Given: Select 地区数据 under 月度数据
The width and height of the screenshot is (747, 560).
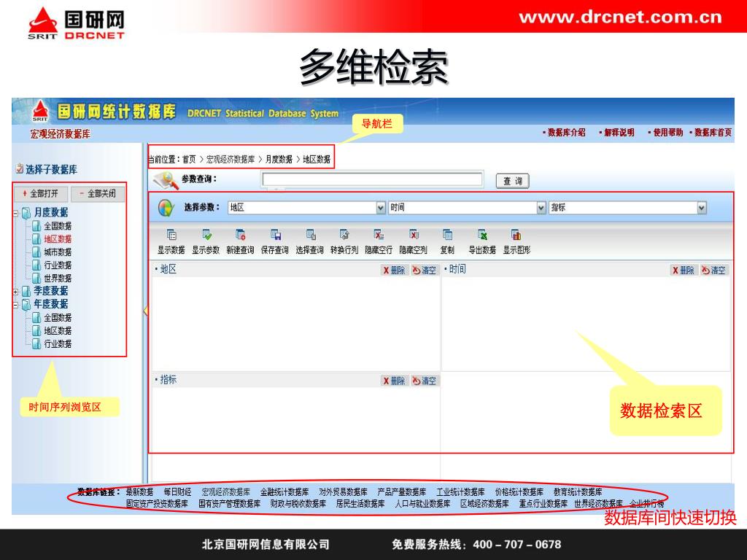Looking at the screenshot, I should 58,238.
